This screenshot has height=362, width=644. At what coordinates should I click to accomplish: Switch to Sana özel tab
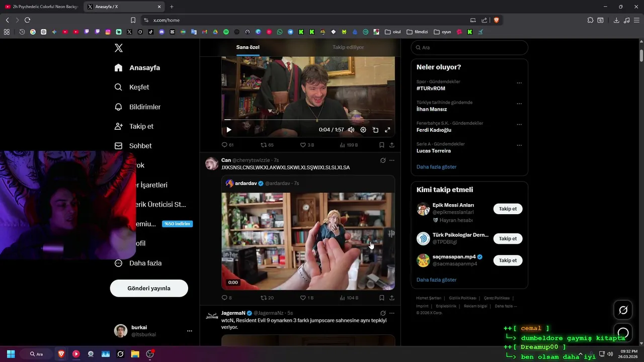click(248, 47)
